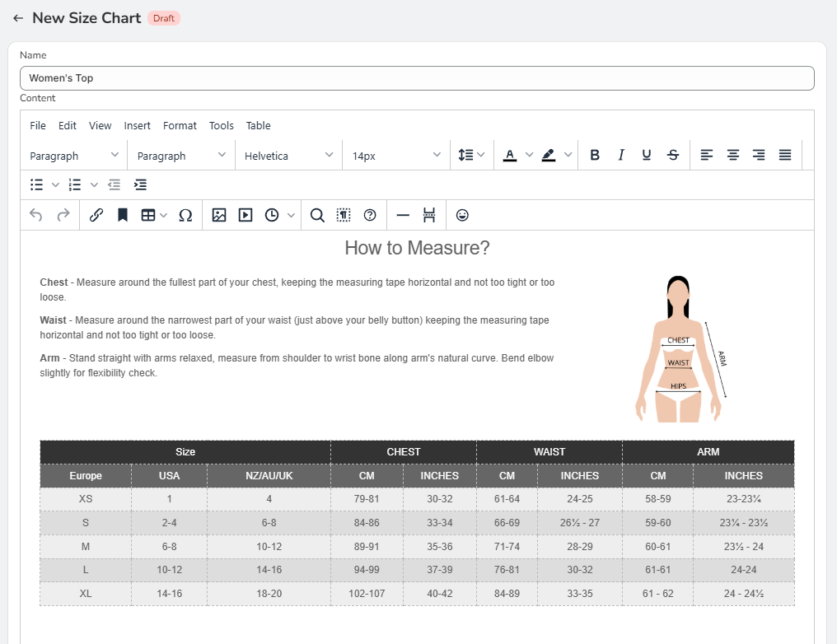
Task: Open the text color dropdown arrow
Action: coord(529,155)
